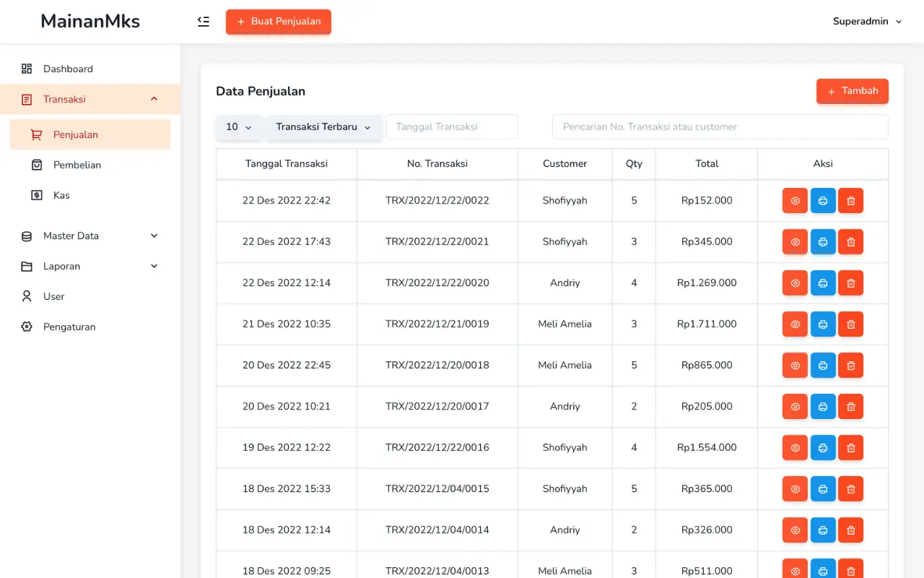The width and height of the screenshot is (924, 578).
Task: Print transaction TRX/2022/12/21/0019 for Meli Amelia
Action: click(x=823, y=324)
